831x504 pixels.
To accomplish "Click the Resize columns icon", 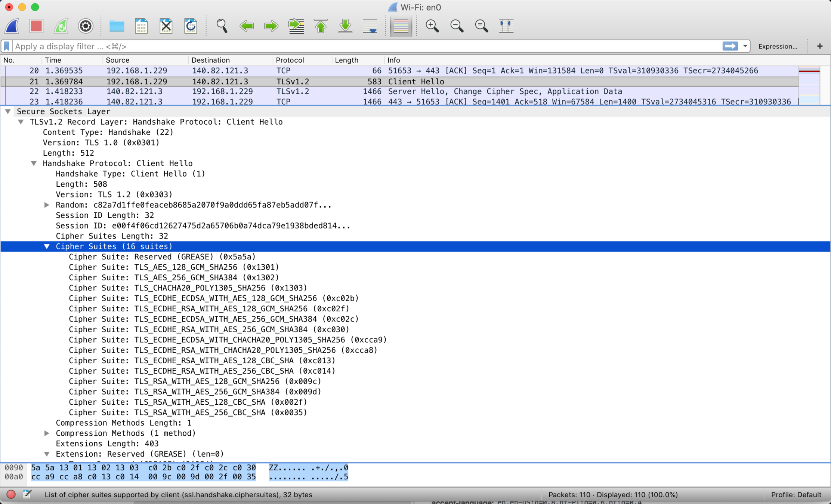I will tap(506, 26).
